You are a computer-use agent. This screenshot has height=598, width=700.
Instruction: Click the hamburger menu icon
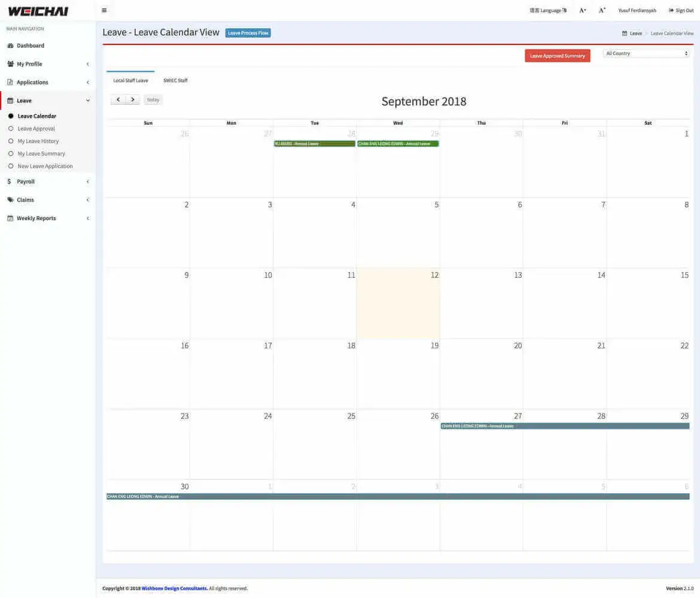[x=104, y=10]
